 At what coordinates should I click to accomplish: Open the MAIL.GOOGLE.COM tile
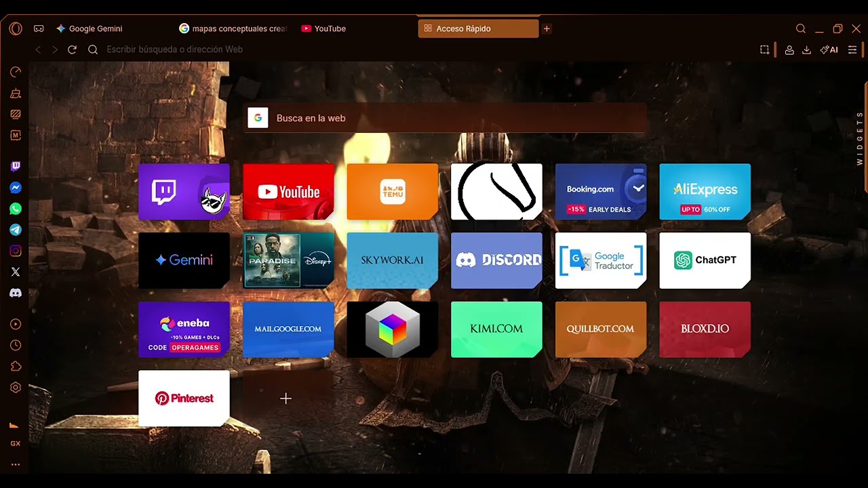point(288,329)
